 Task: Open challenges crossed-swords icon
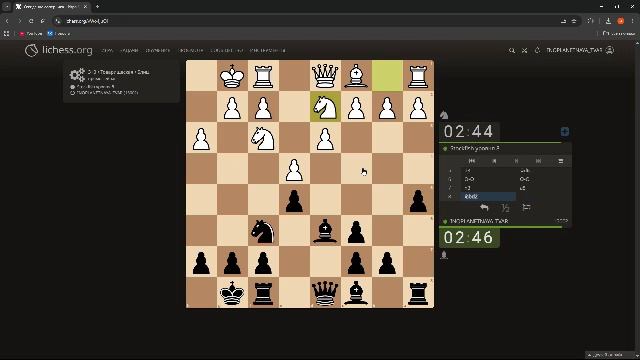(x=524, y=50)
